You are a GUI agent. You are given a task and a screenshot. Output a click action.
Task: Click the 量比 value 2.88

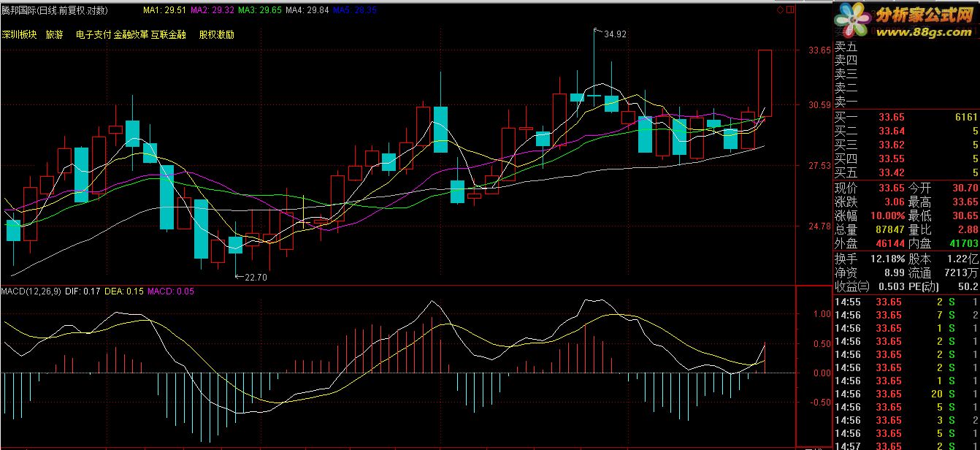968,231
